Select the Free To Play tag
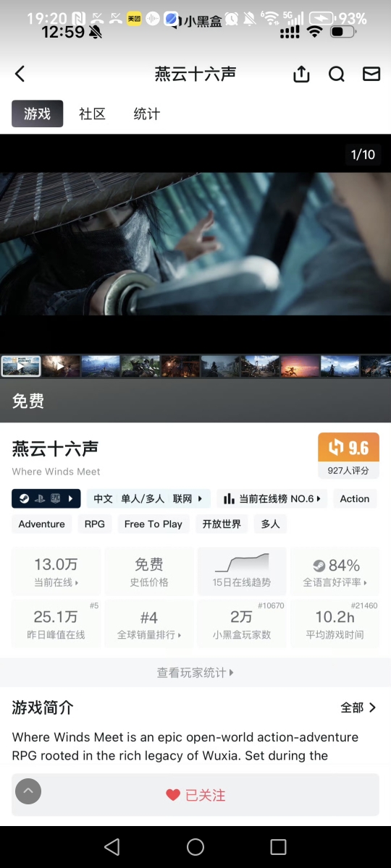The width and height of the screenshot is (391, 868). pyautogui.click(x=154, y=524)
